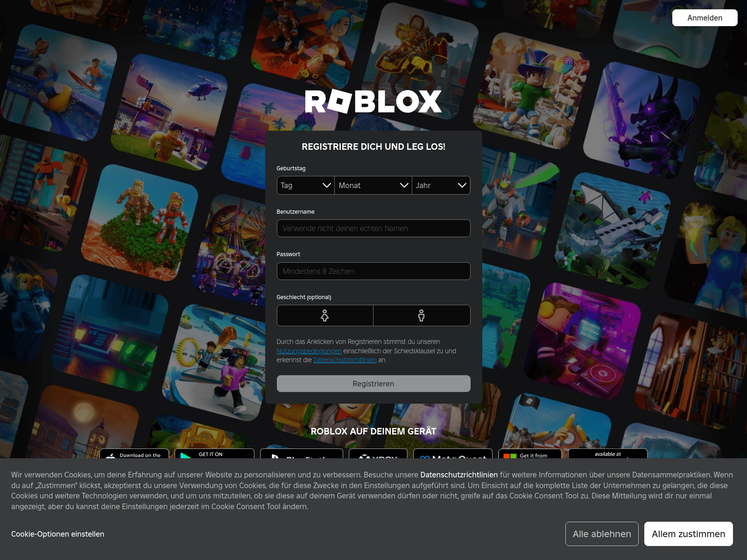
Task: Click the 'Benutzername' label
Action: (296, 212)
